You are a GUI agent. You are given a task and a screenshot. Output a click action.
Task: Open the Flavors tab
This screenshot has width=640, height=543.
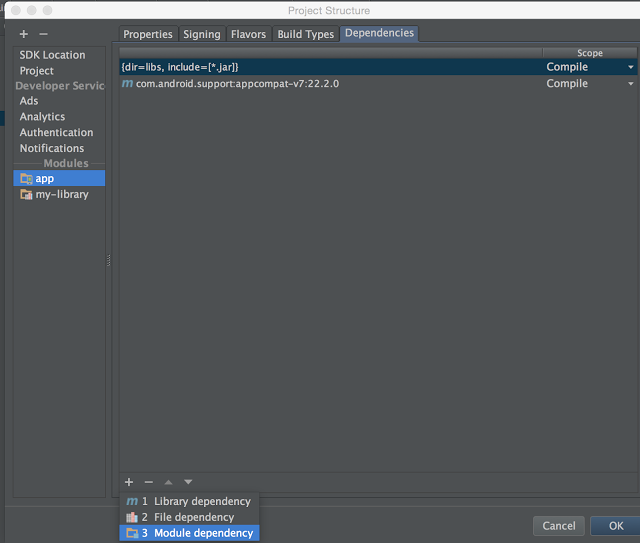click(x=248, y=34)
